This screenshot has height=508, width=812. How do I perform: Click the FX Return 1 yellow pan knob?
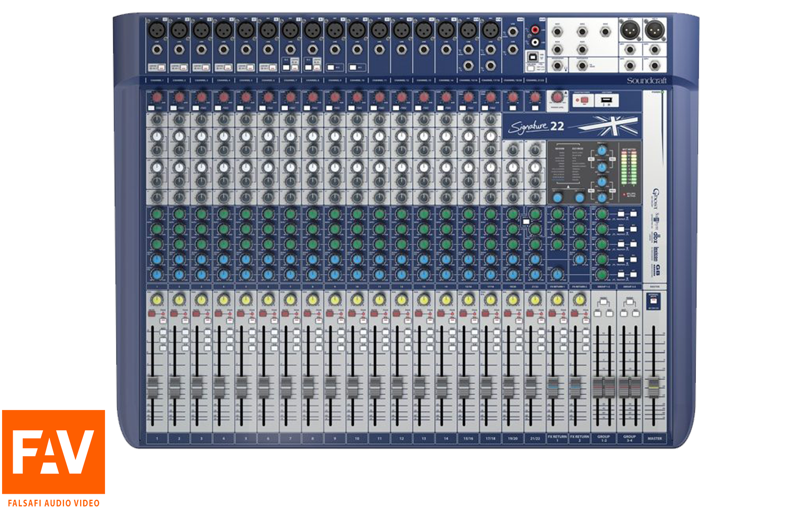[557, 300]
